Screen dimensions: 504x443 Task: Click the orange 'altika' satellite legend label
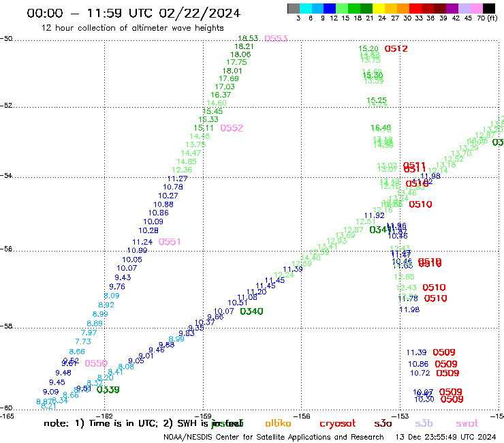coord(278,423)
